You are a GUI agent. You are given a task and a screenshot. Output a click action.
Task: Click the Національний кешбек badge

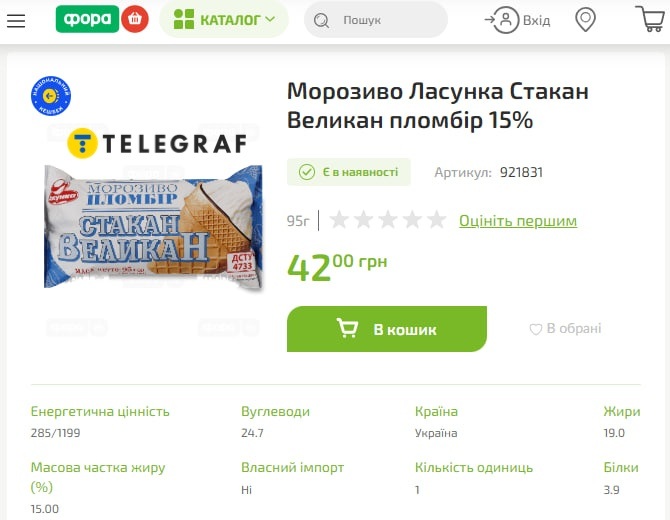pyautogui.click(x=51, y=96)
